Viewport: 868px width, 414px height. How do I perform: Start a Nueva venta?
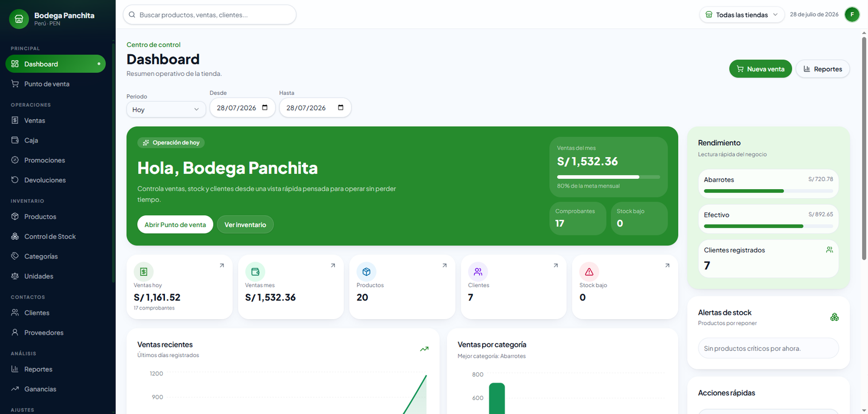761,69
